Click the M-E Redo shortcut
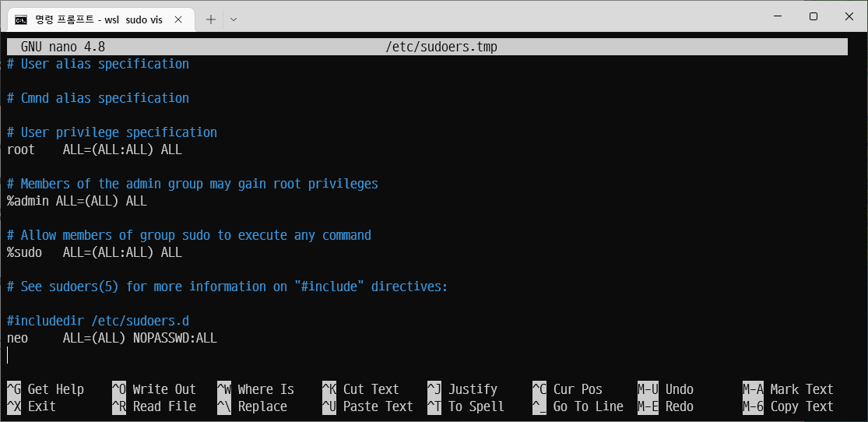 coord(666,406)
